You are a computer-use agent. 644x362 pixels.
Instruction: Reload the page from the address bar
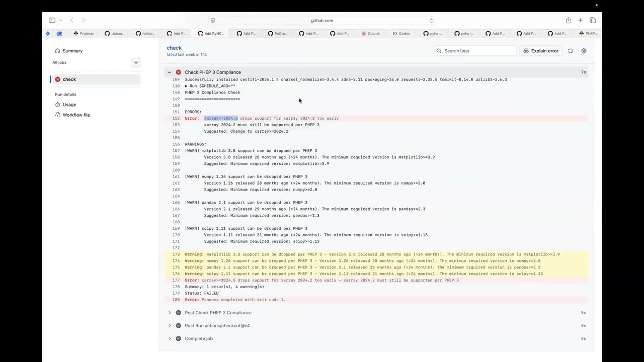click(x=431, y=21)
